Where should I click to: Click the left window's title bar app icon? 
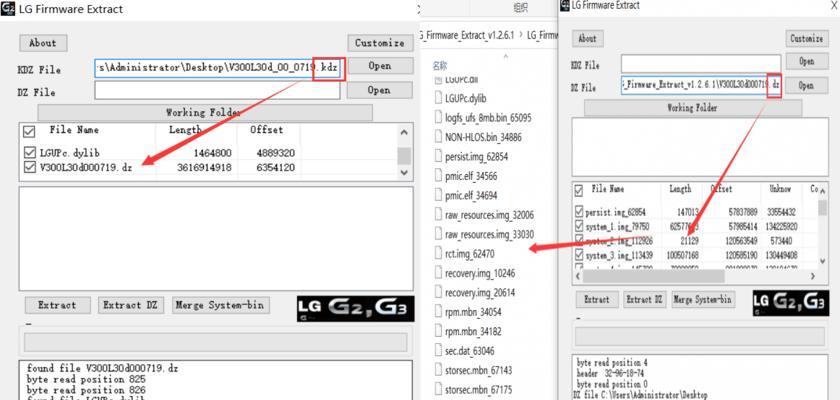click(8, 9)
